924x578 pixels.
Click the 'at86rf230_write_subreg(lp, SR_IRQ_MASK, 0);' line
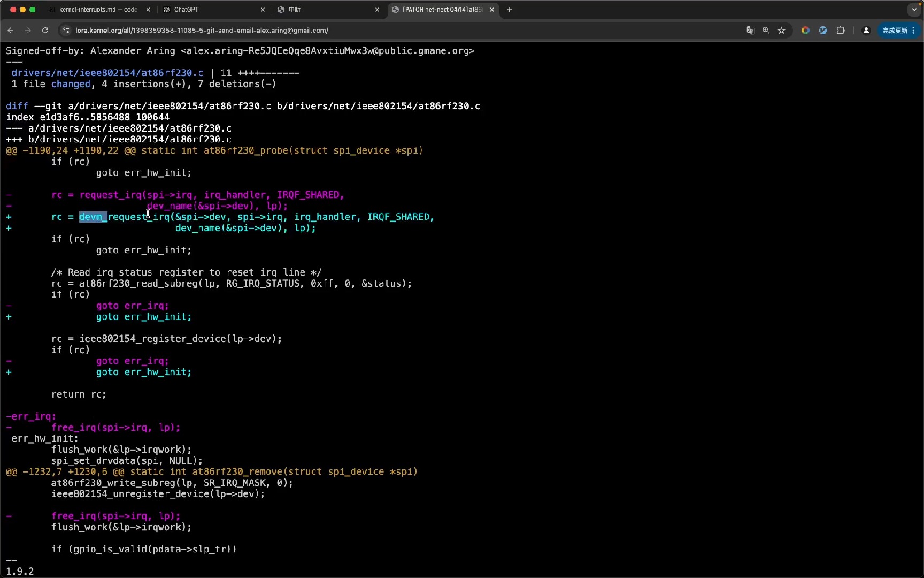click(172, 483)
